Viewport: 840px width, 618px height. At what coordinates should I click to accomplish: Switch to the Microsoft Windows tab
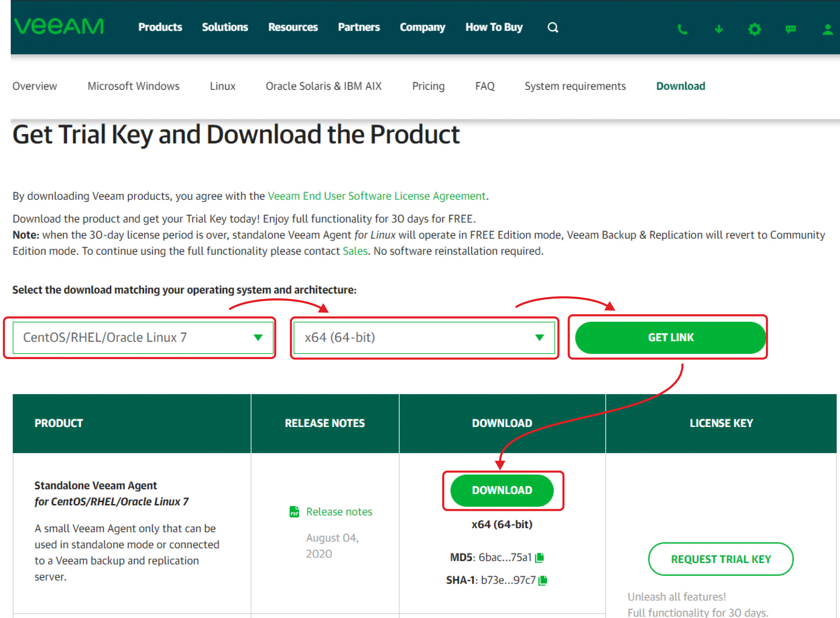pos(133,86)
